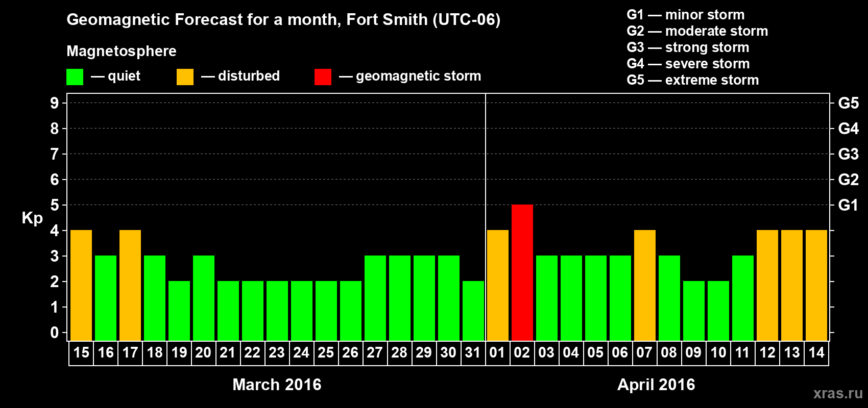The image size is (868, 408).
Task: Click the '— disturbed' legend label
Action: click(240, 76)
